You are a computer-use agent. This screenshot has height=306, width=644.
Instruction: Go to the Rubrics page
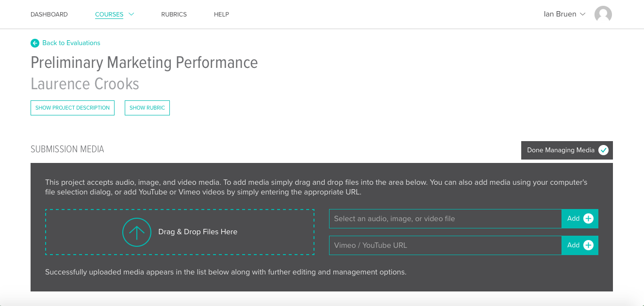(174, 15)
